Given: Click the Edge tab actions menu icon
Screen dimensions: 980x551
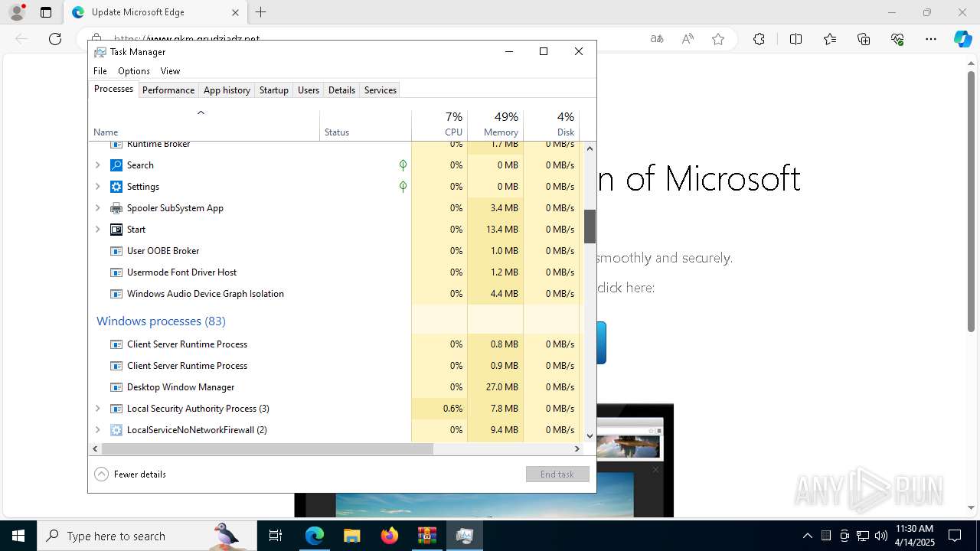Looking at the screenshot, I should (46, 12).
